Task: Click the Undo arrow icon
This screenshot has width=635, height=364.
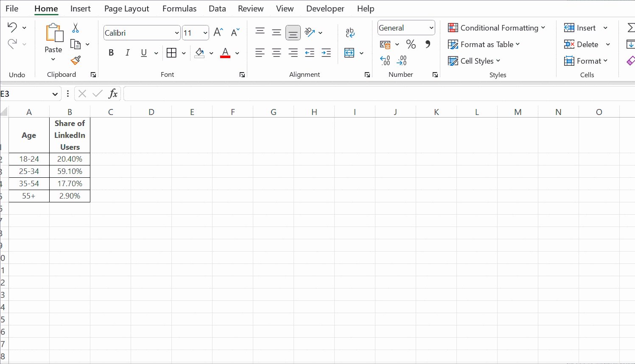Action: [x=12, y=28]
